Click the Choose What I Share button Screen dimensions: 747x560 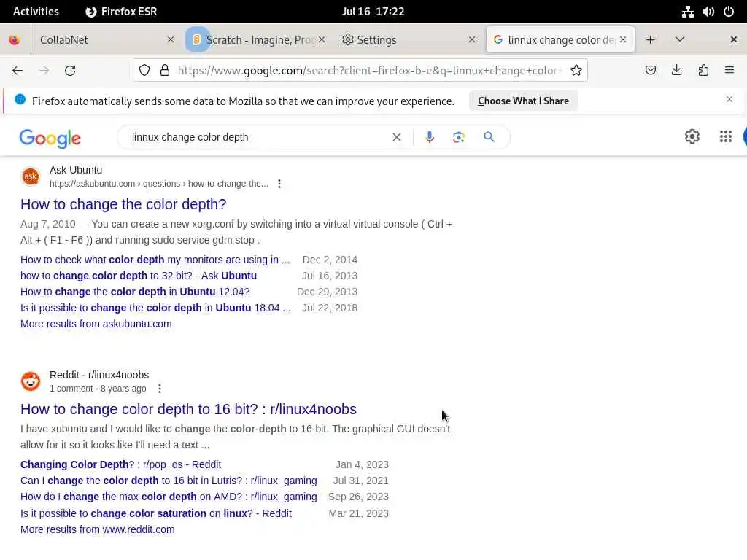(523, 101)
